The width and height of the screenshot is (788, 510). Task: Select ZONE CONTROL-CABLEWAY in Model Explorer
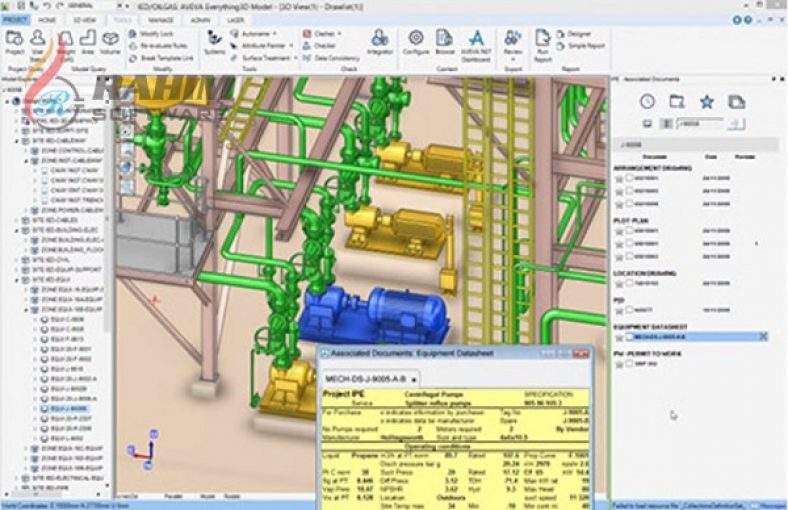pyautogui.click(x=67, y=151)
